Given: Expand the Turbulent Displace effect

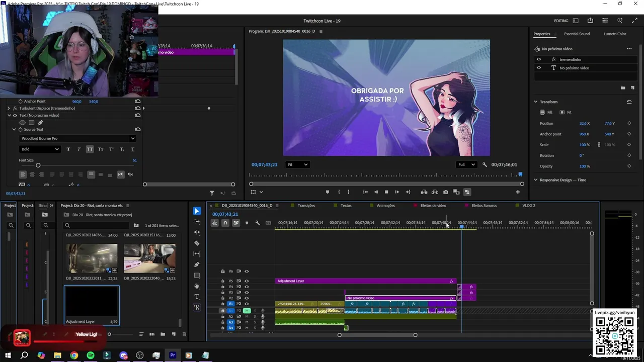Looking at the screenshot, I should click(9, 108).
